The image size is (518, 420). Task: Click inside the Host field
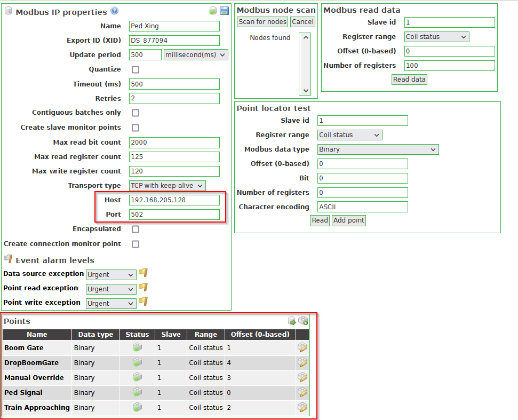(174, 200)
